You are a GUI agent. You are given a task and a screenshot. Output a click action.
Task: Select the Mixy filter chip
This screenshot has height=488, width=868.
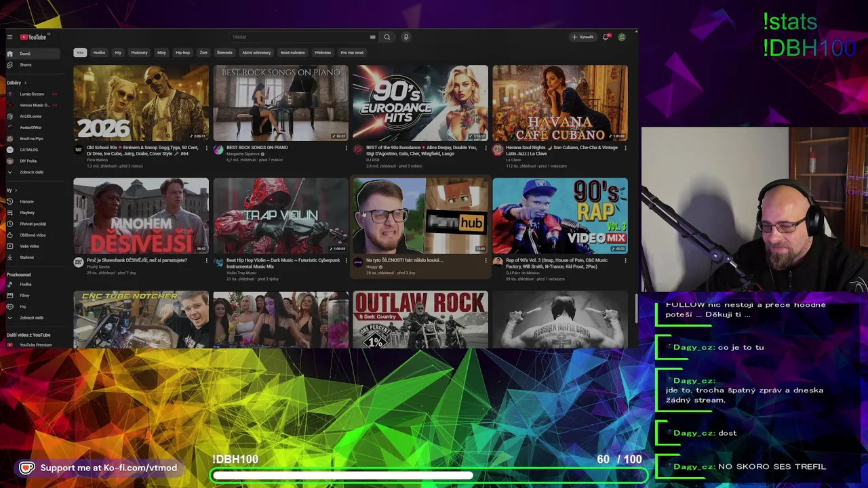[161, 52]
